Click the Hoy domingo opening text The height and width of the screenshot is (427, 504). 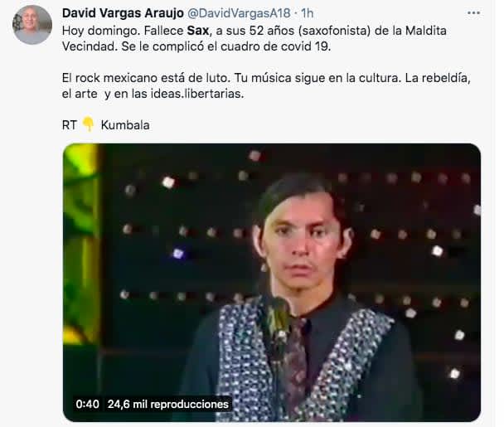point(101,31)
